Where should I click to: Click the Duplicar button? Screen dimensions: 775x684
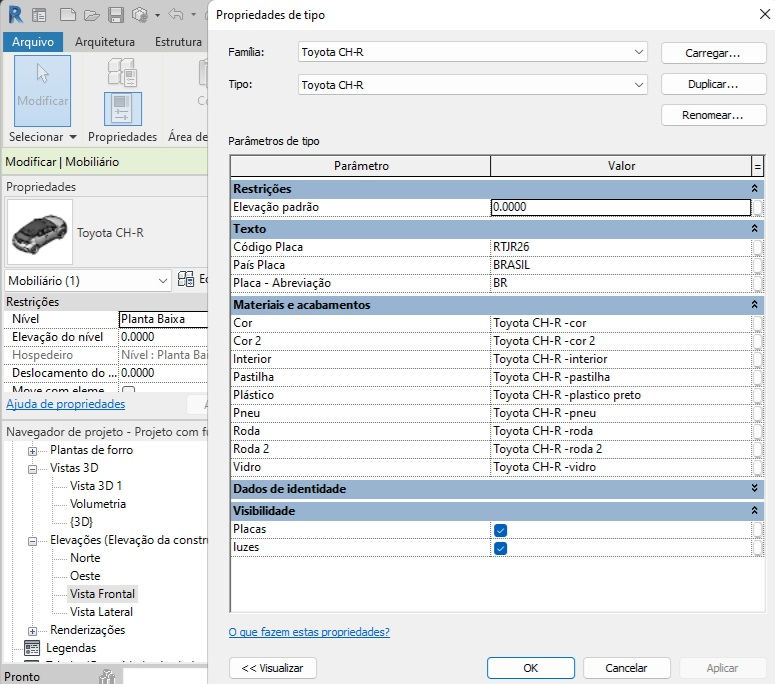click(x=713, y=84)
